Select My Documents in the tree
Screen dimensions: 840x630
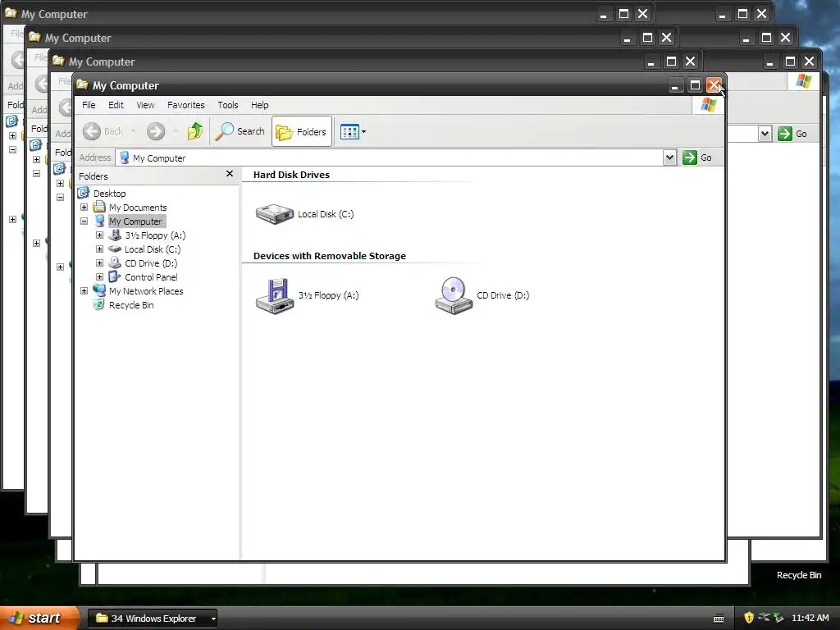point(138,208)
